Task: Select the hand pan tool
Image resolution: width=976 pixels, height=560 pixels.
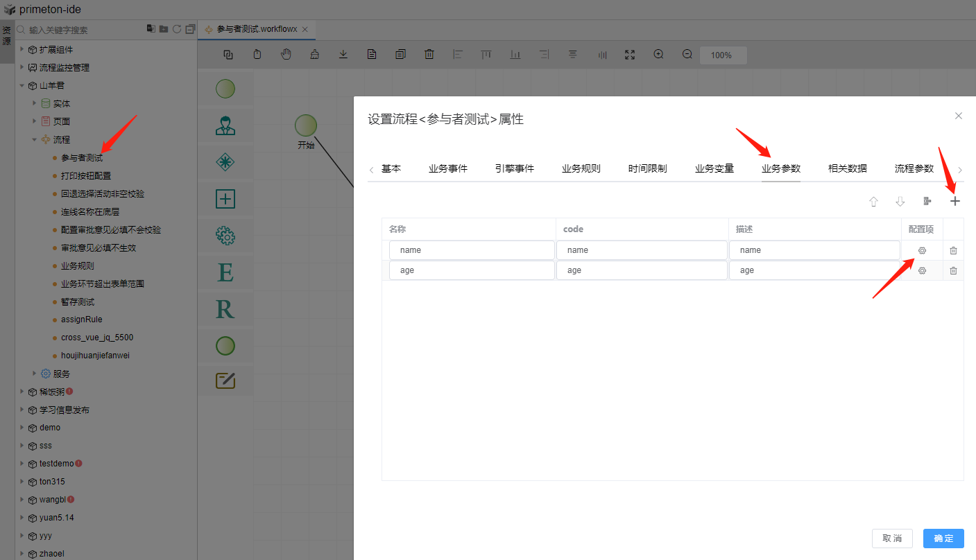Action: coord(286,55)
